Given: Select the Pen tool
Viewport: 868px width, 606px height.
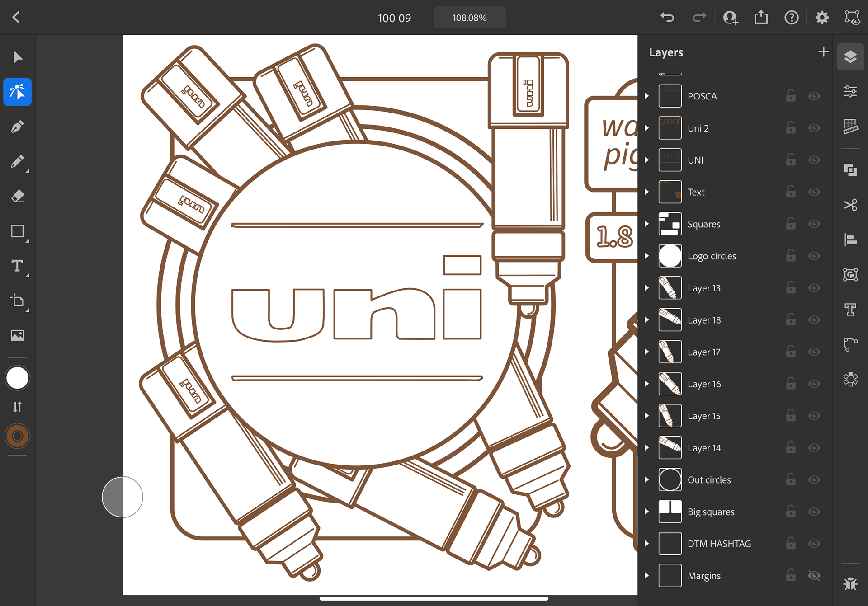Looking at the screenshot, I should point(18,127).
